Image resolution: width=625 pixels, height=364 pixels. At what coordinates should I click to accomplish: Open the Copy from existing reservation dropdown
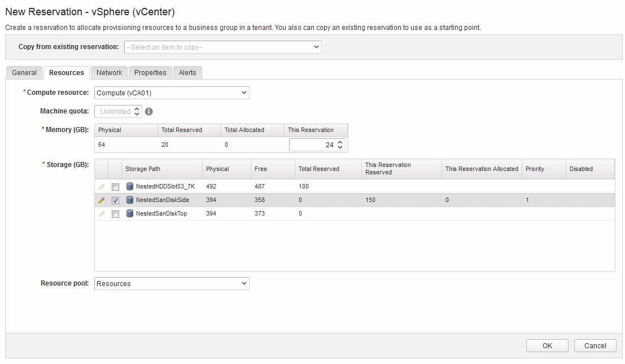click(222, 47)
